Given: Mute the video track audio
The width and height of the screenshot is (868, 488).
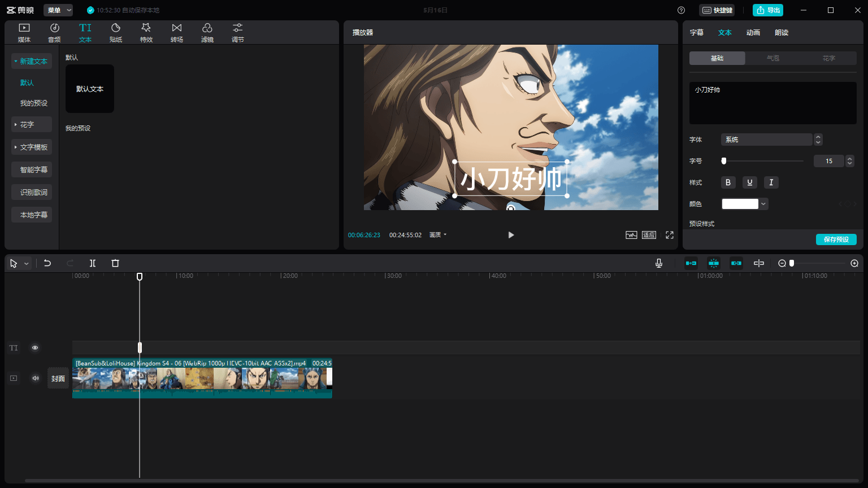Looking at the screenshot, I should click(35, 378).
